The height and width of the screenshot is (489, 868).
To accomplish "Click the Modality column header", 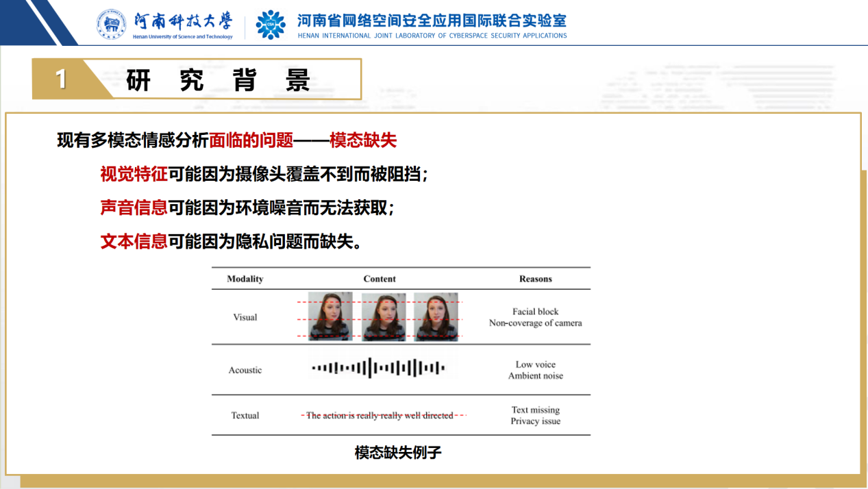I will pyautogui.click(x=245, y=279).
